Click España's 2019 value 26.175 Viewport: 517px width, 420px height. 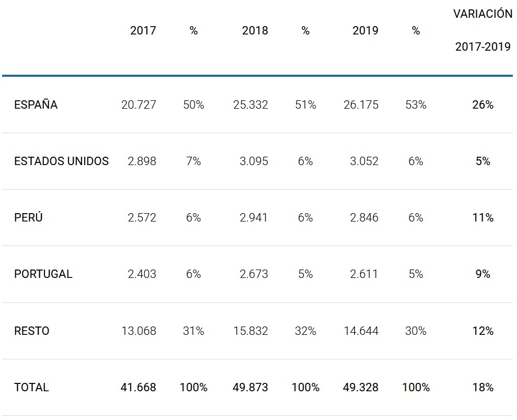(x=361, y=105)
